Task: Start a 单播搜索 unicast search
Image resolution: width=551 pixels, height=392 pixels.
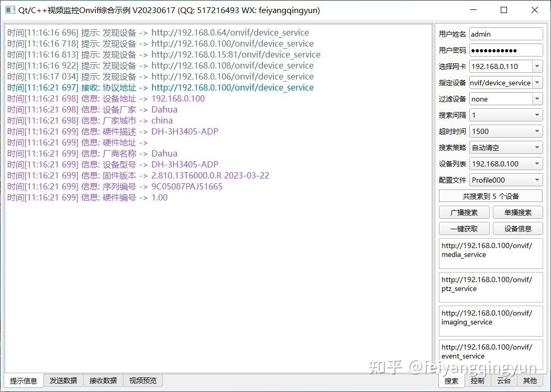Action: coord(517,212)
